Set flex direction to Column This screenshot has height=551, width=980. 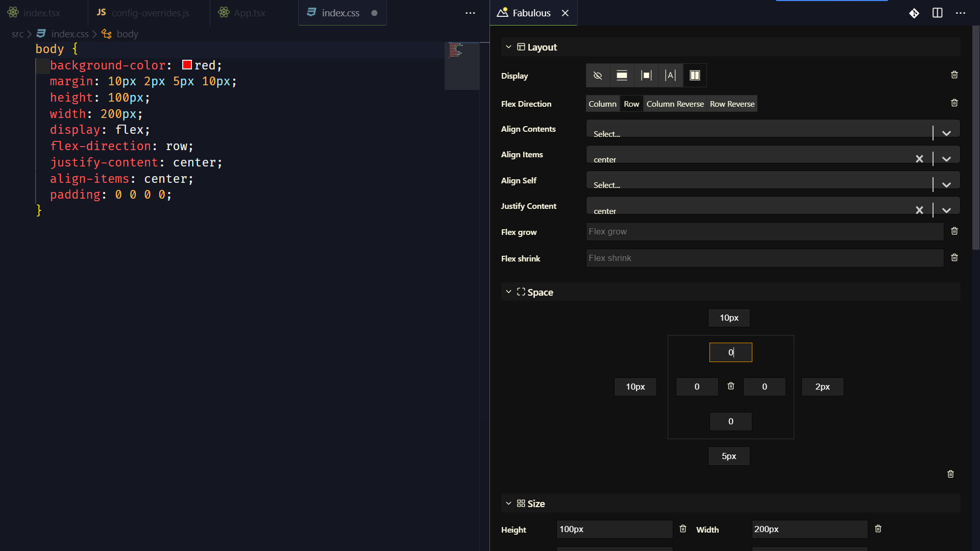[602, 104]
